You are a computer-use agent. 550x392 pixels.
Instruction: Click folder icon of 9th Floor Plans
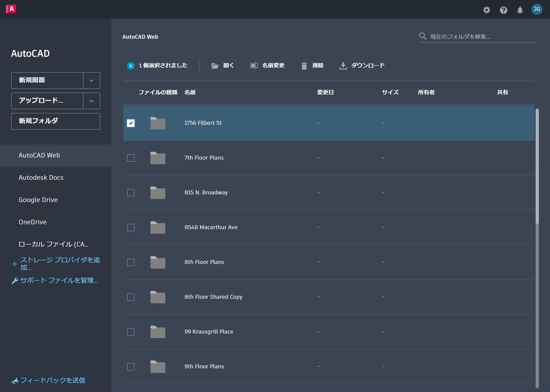point(158,366)
